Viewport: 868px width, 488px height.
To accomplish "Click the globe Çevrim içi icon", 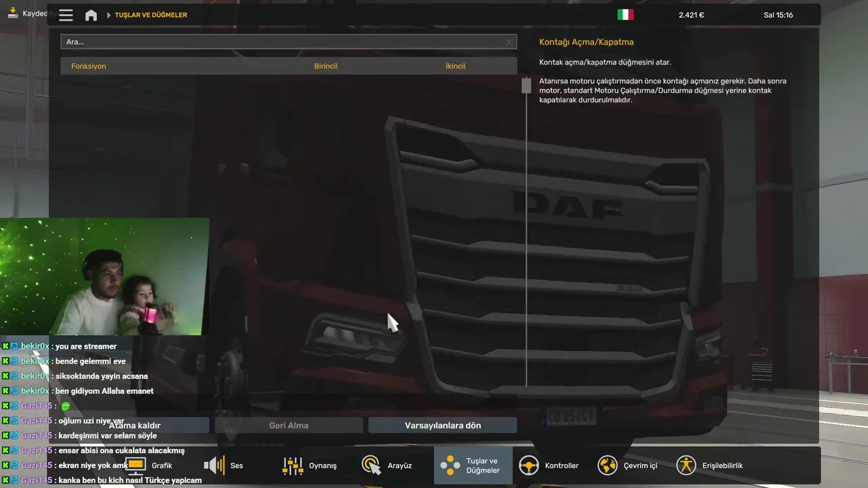I will click(608, 466).
